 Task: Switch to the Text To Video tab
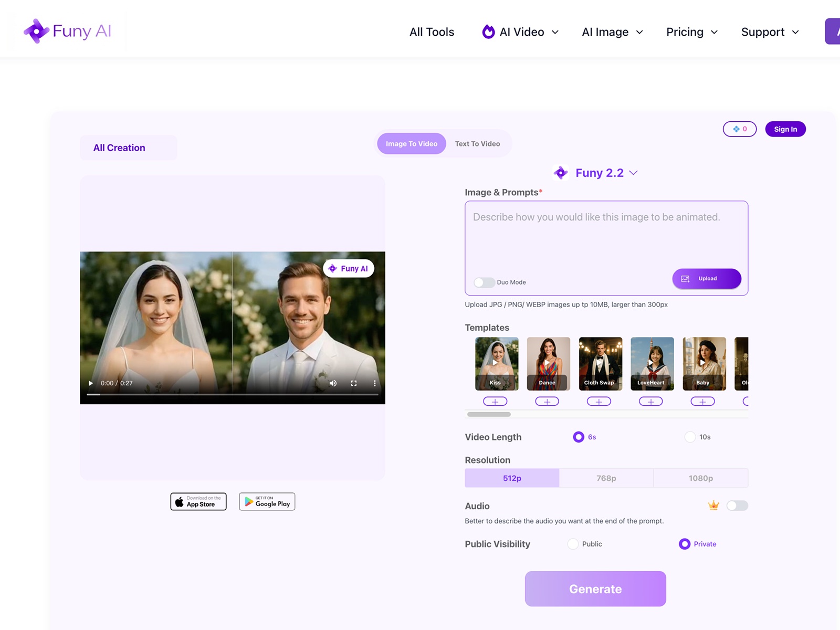click(x=477, y=144)
